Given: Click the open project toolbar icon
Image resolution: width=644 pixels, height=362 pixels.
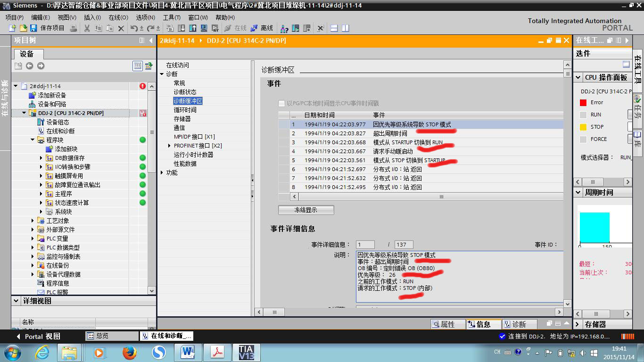Looking at the screenshot, I should coord(23,28).
